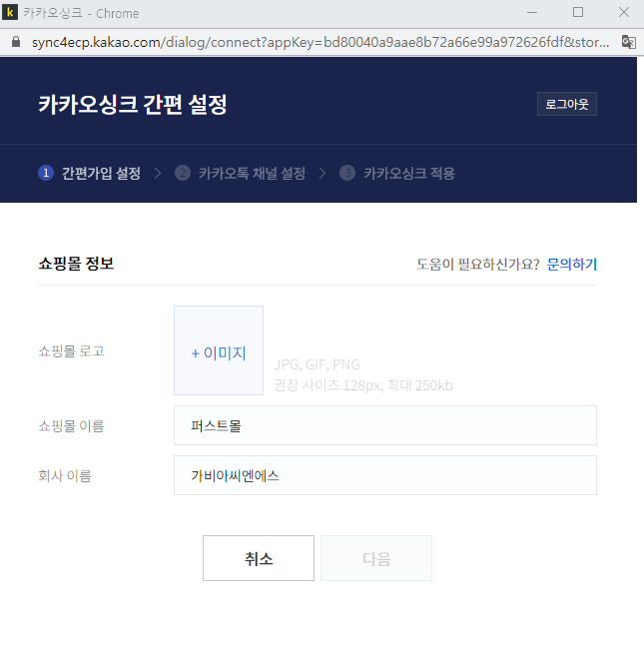Click the step 1 circle for 간편가입 설정

tap(46, 173)
